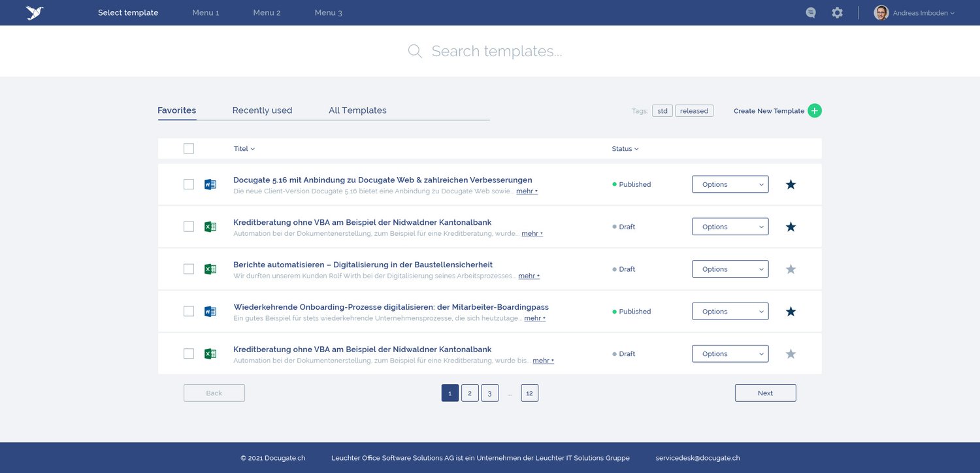The width and height of the screenshot is (980, 473).
Task: Click the Next page button
Action: [x=765, y=393]
